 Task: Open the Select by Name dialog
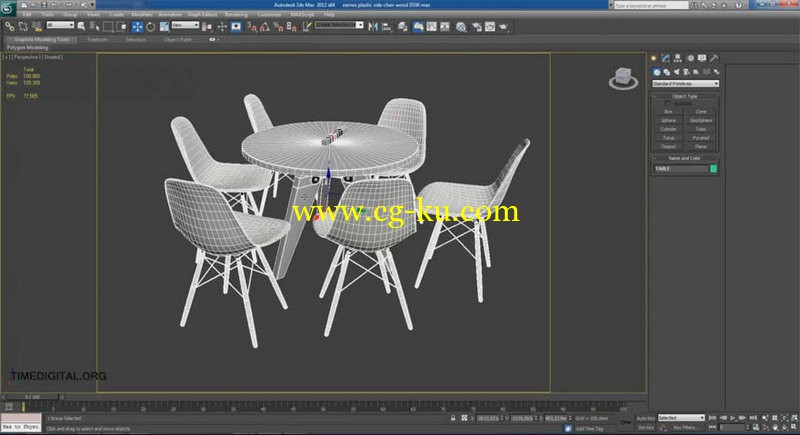pyautogui.click(x=94, y=27)
